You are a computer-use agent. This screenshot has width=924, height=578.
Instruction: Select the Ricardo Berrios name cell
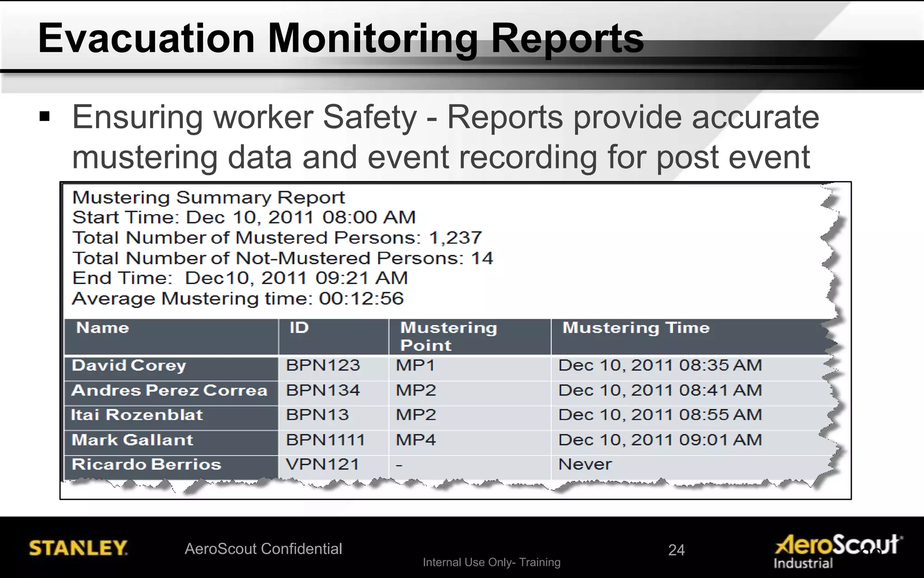coord(171,467)
